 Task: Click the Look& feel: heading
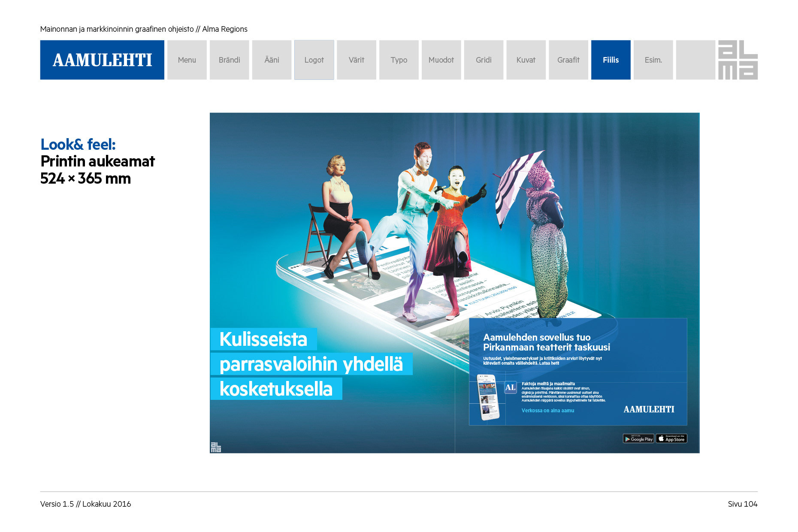point(78,145)
